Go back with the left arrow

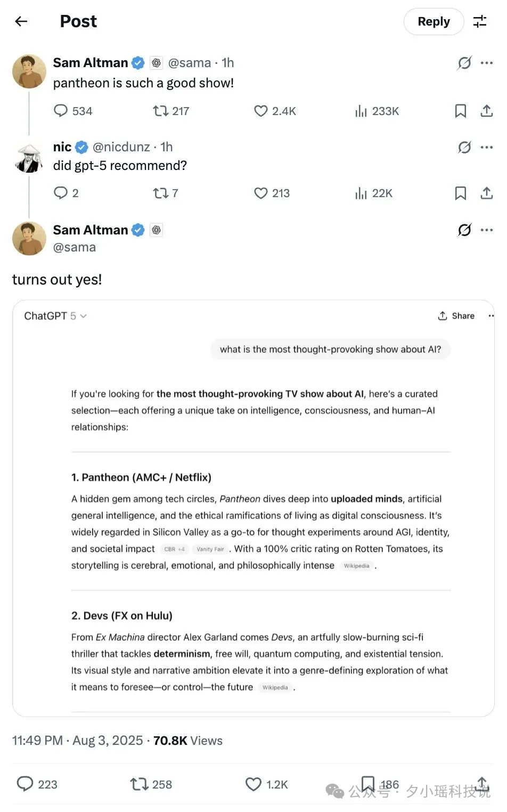coord(21,21)
